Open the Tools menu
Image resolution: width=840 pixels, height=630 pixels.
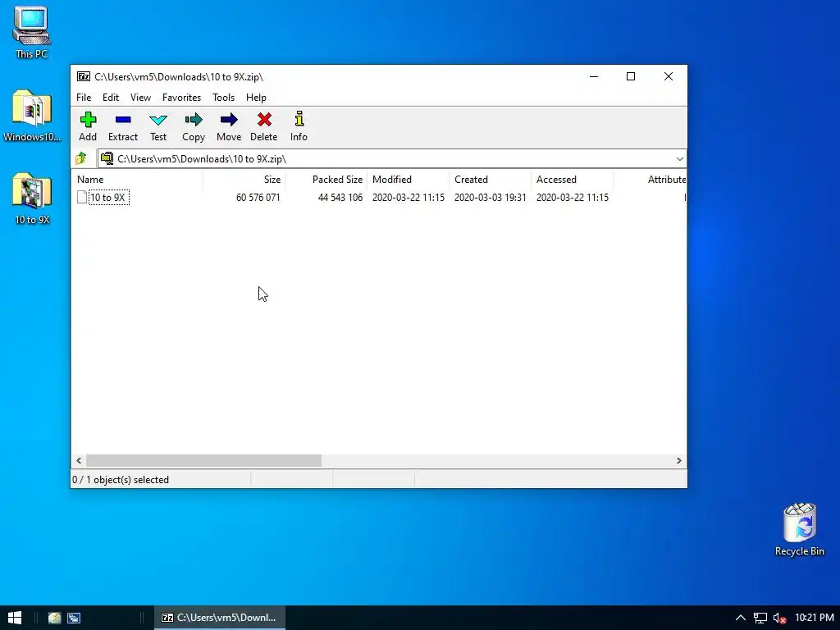pos(223,98)
